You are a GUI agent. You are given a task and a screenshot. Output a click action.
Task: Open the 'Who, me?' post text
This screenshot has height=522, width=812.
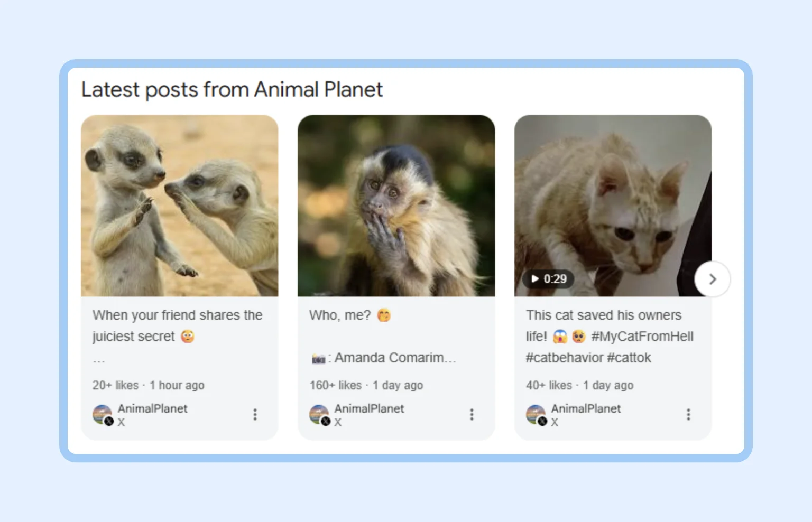pyautogui.click(x=350, y=315)
